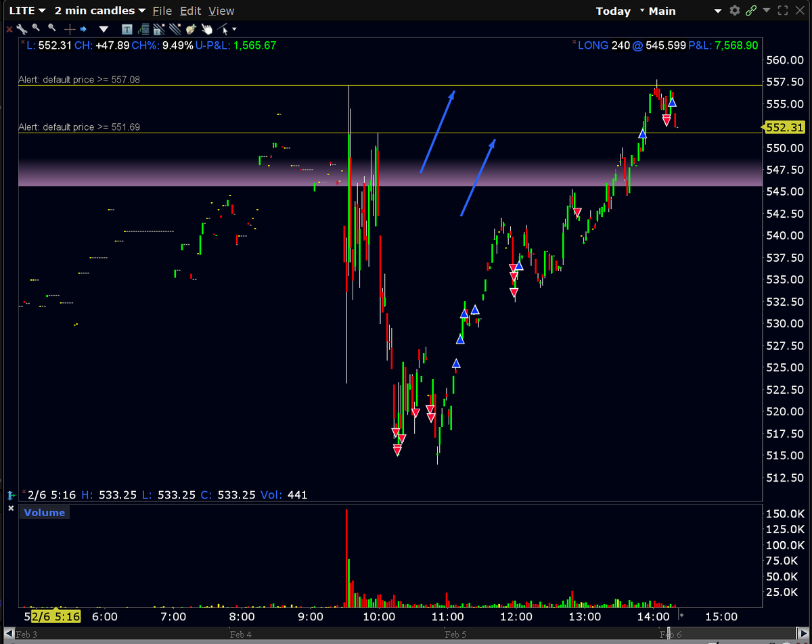
Task: Close the L/CH quote info strip
Action: pyautogui.click(x=22, y=42)
